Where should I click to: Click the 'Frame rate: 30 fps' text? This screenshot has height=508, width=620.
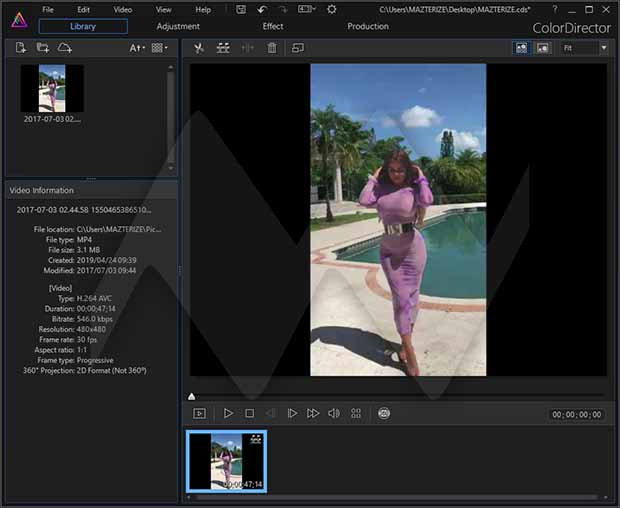click(68, 340)
